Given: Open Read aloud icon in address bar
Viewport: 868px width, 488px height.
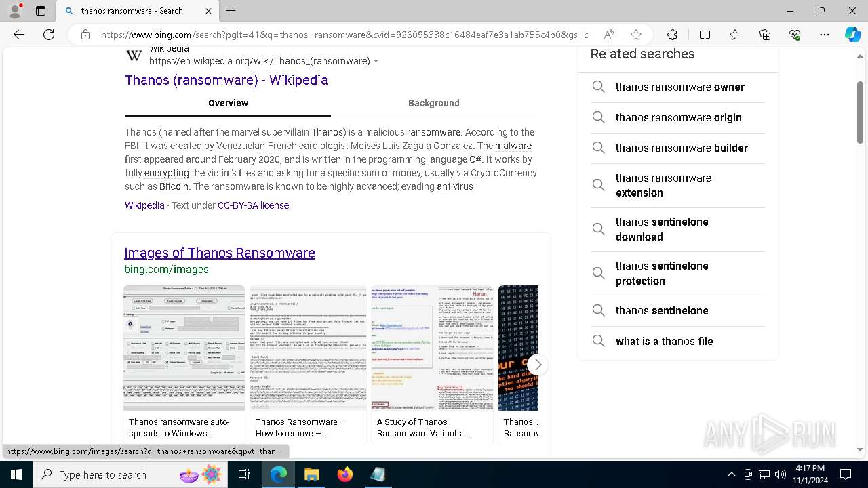Looking at the screenshot, I should click(609, 35).
